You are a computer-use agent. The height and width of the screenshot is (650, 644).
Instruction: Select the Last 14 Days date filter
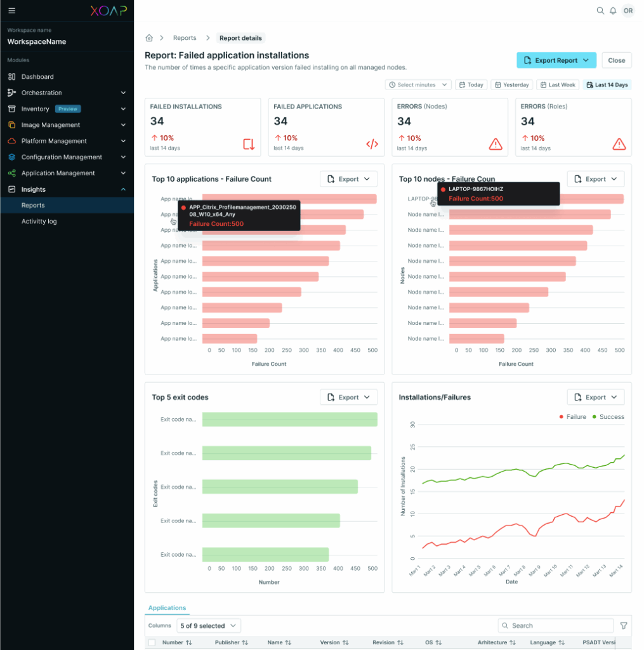[607, 84]
